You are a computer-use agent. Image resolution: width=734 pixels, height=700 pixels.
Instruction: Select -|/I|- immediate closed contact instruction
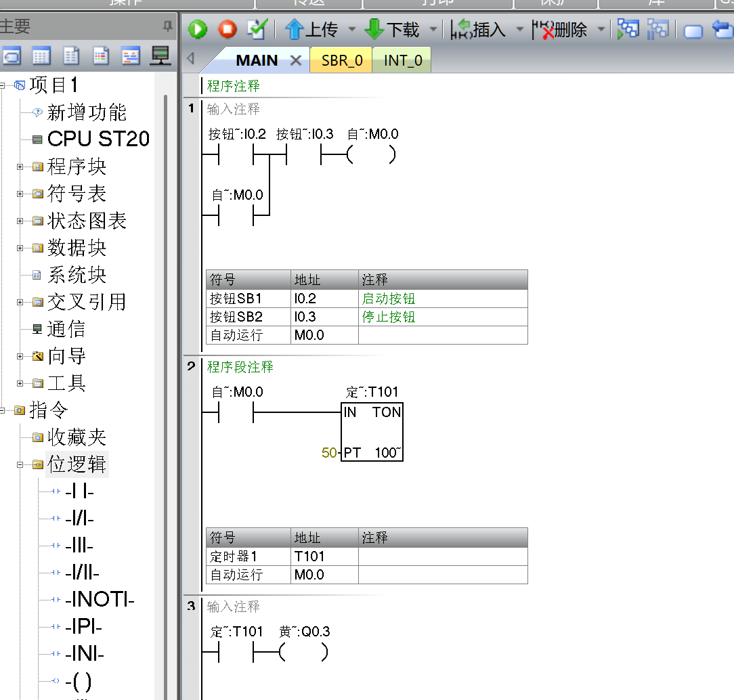pyautogui.click(x=83, y=572)
